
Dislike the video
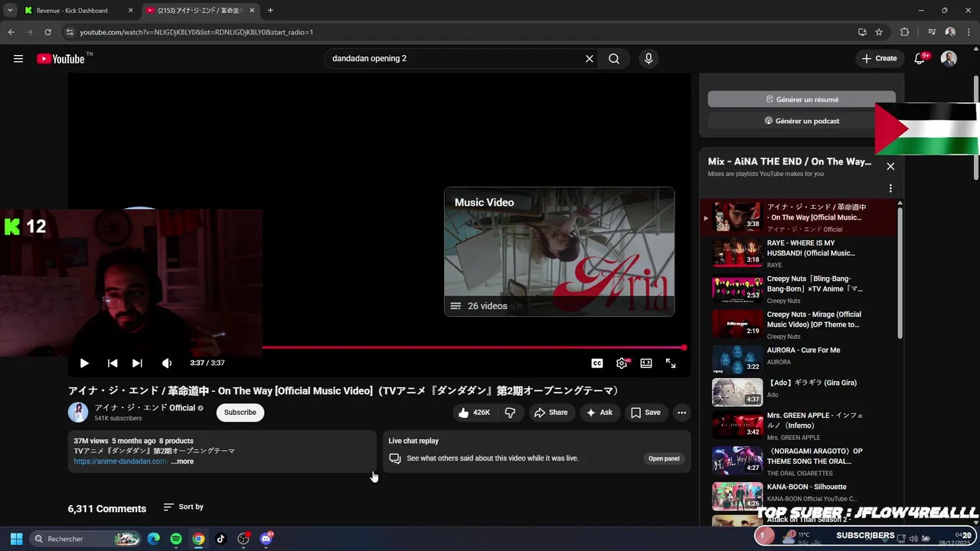(510, 412)
